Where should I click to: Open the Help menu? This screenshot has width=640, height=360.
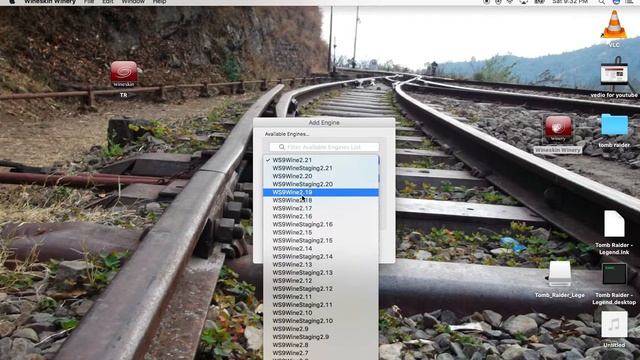click(x=159, y=2)
